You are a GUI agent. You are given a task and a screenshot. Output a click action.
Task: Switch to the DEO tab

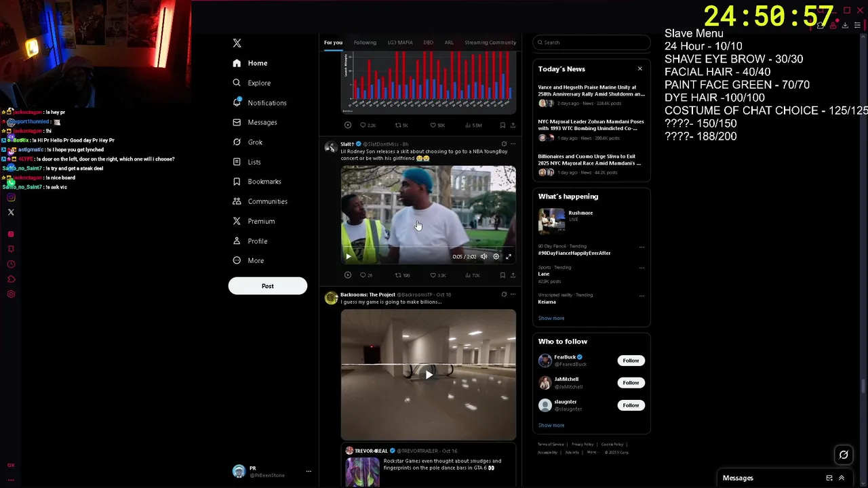click(x=429, y=43)
